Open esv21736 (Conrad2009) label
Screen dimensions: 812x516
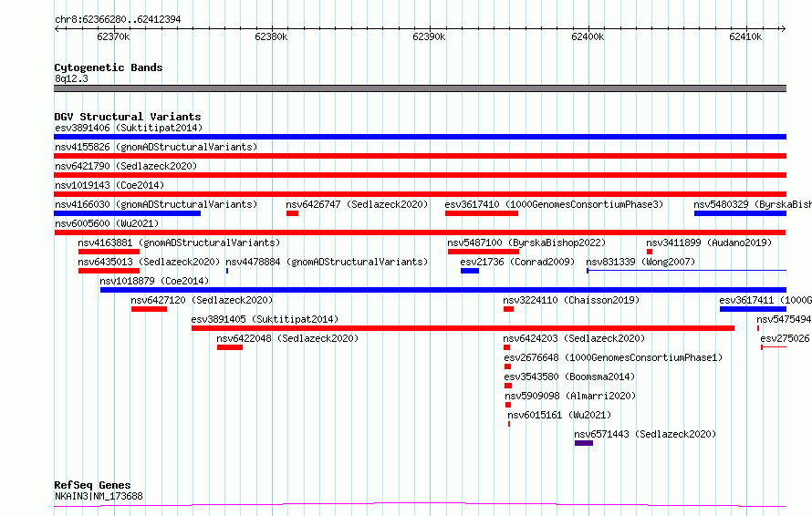point(517,262)
